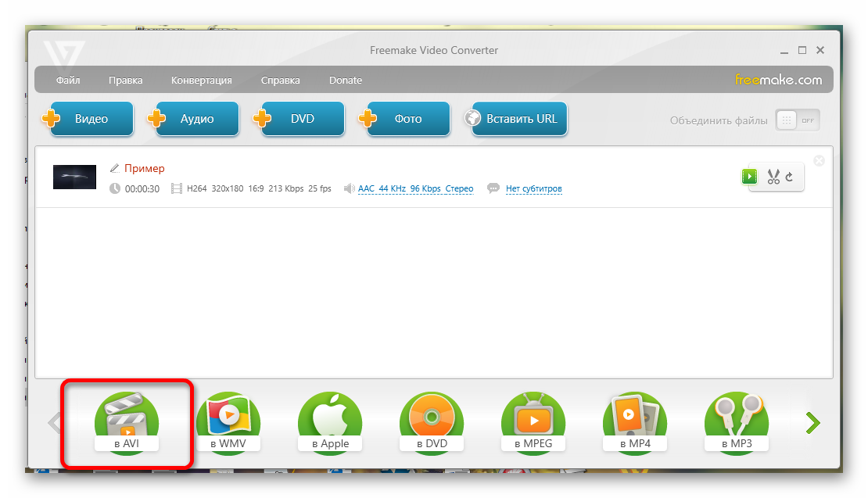Rotate the video with rotate icon
Viewport: 868px width, 498px height.
789,177
